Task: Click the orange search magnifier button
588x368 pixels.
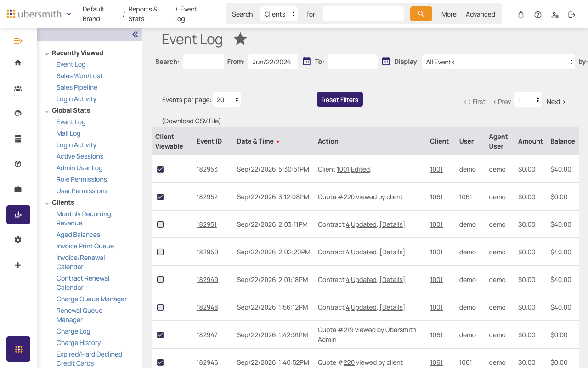Action: [x=421, y=14]
